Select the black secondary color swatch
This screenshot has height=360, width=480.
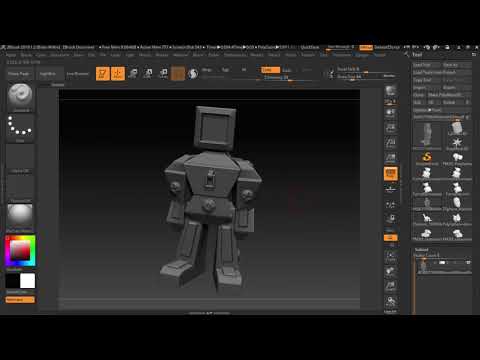point(12,281)
